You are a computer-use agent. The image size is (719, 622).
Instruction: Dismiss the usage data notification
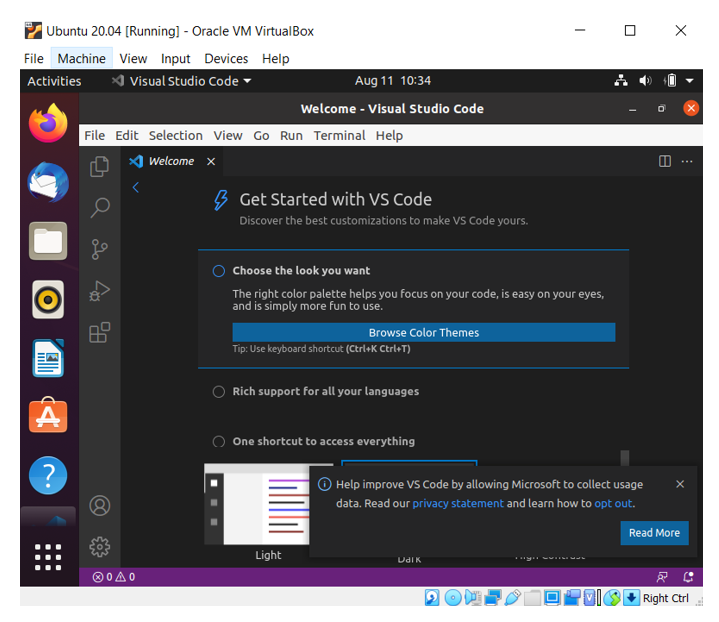pyautogui.click(x=680, y=484)
